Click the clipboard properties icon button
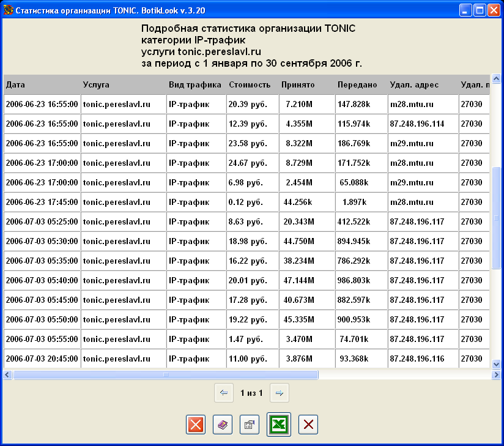 coord(250,425)
